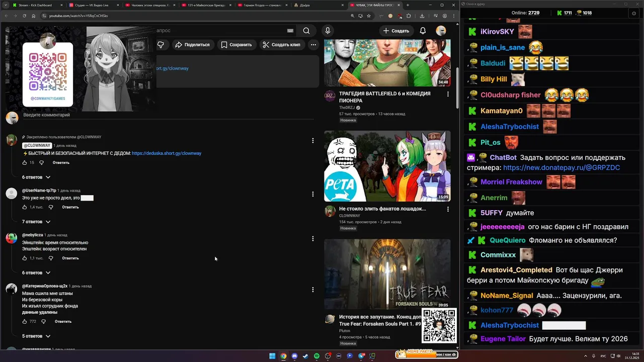Switch to Stream - Kick Dashboard tab
644x362 pixels.
(37, 5)
